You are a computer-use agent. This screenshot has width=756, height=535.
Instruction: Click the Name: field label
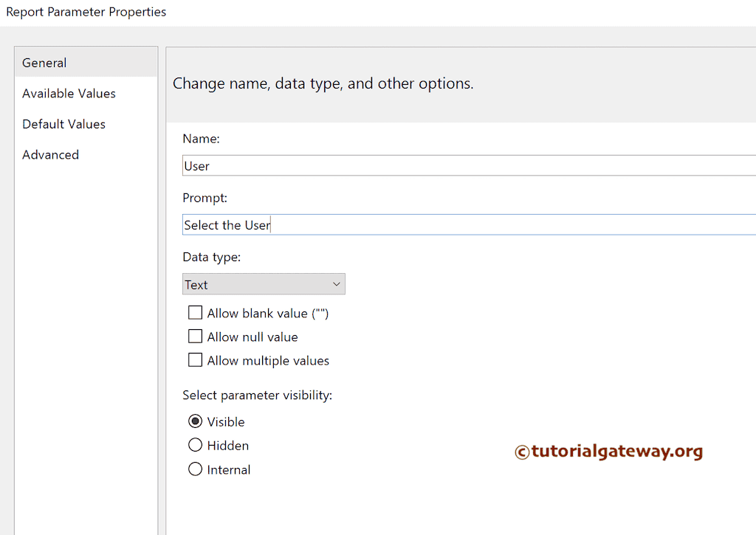[201, 139]
